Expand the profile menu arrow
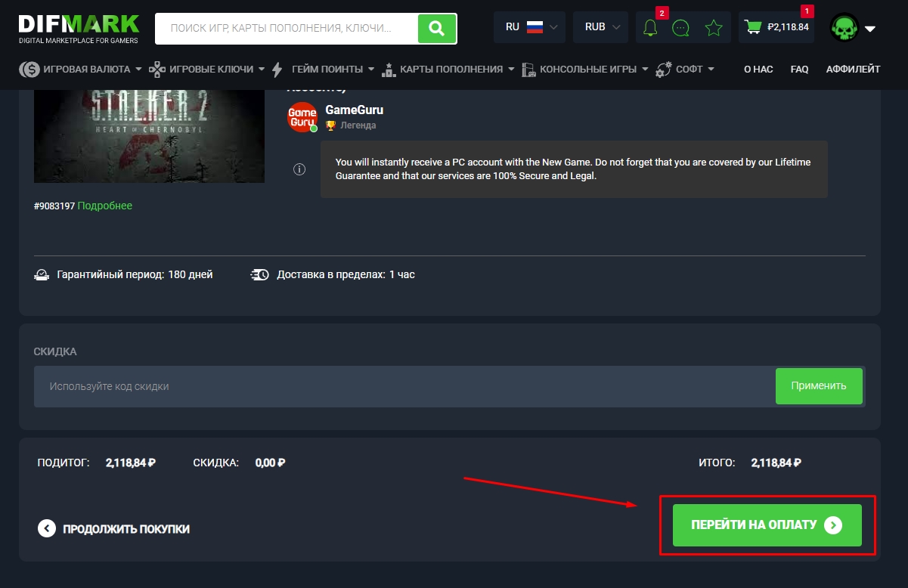 869,29
